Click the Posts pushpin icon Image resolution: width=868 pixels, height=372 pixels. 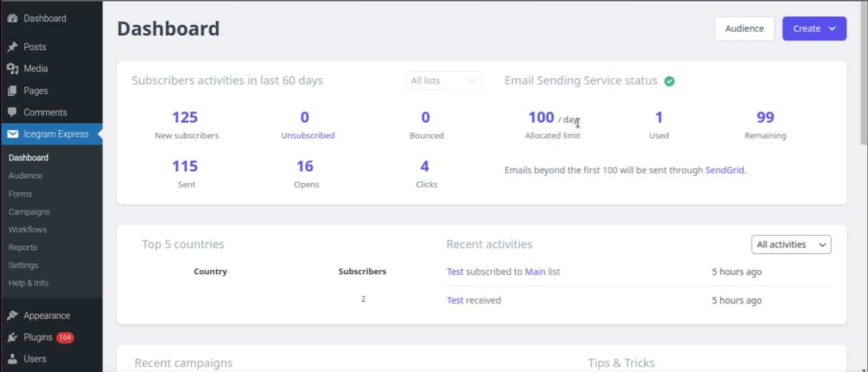12,47
